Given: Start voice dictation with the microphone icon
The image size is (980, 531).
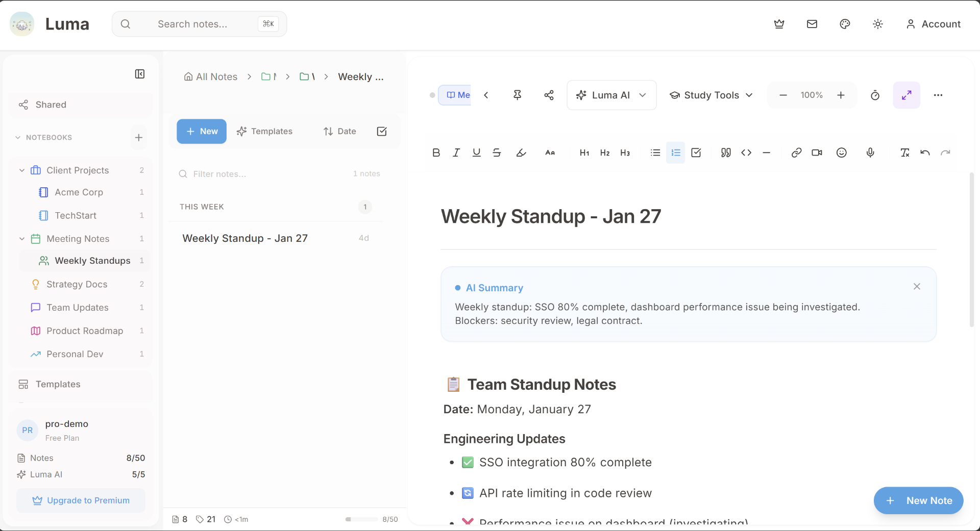Looking at the screenshot, I should (x=870, y=152).
